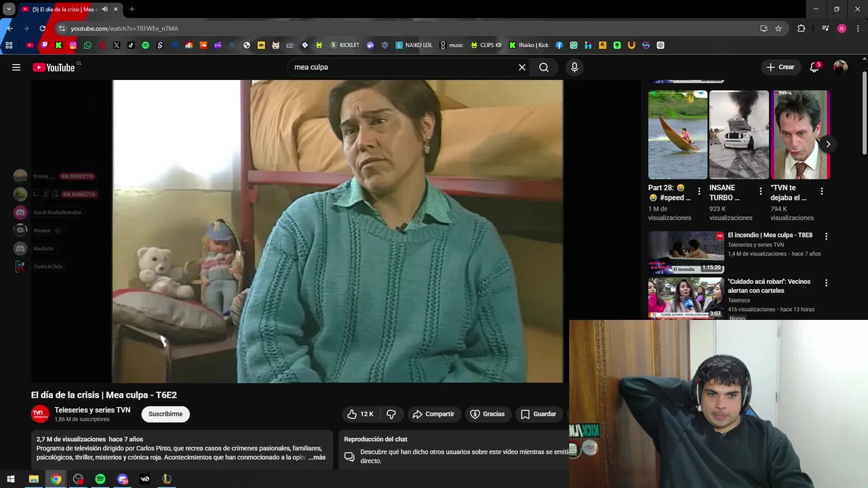Open the Twitch bookmark icon

pyautogui.click(x=45, y=45)
